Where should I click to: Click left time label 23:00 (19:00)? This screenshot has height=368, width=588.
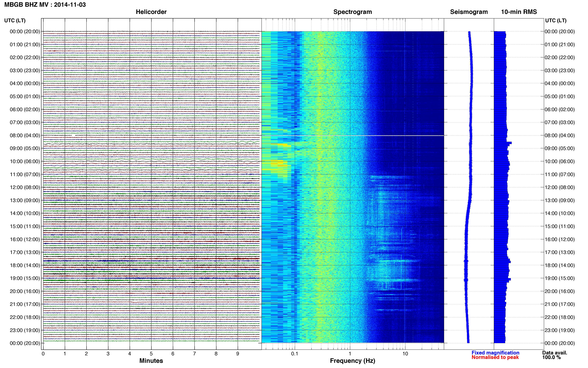(25, 330)
